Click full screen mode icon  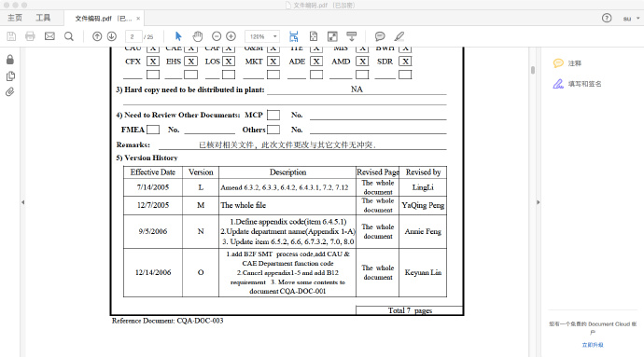point(332,36)
